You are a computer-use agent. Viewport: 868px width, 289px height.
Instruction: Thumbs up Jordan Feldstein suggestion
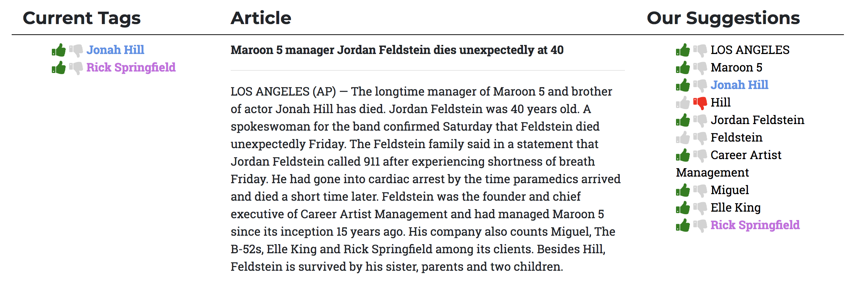pos(683,120)
